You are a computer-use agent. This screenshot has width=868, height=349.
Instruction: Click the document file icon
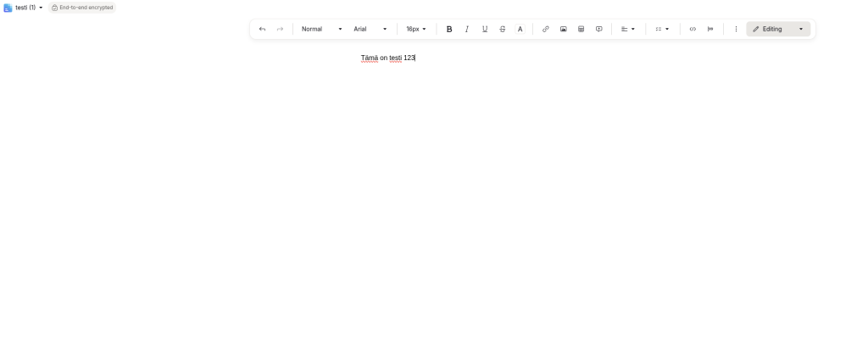pos(8,8)
